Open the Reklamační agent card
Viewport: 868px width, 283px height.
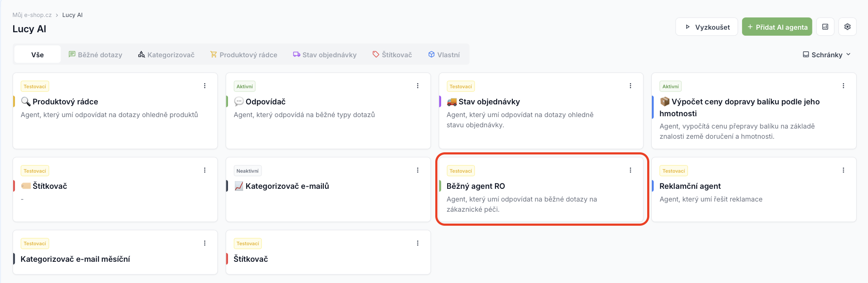754,190
